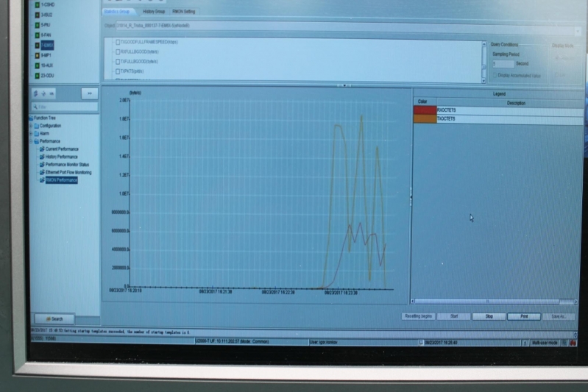This screenshot has width=588, height=392.
Task: Click the Description column header
Action: click(511, 103)
